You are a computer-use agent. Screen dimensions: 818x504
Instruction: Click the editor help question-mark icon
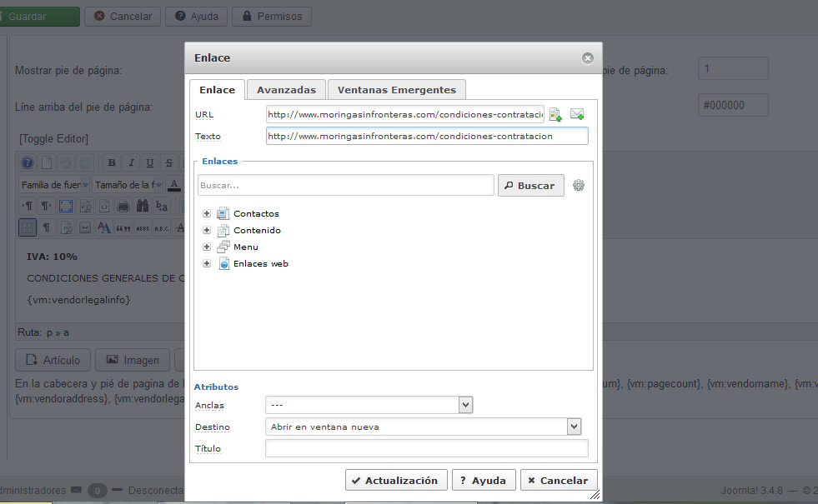[x=28, y=162]
